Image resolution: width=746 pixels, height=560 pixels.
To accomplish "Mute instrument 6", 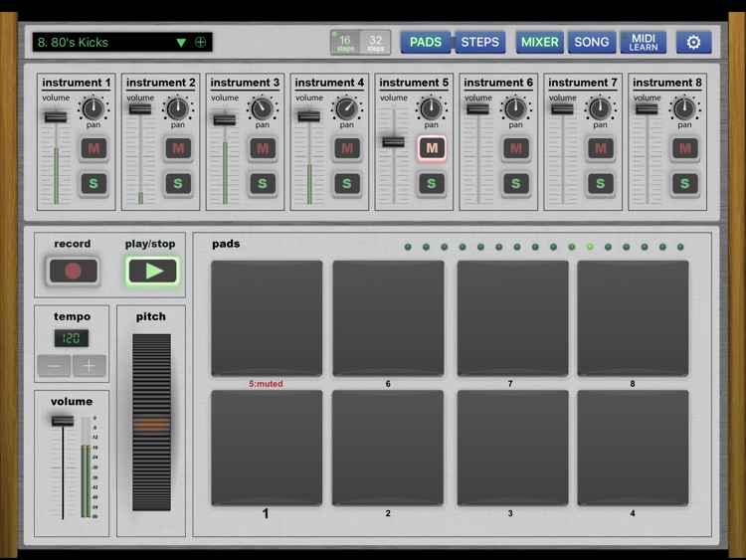I will pyautogui.click(x=515, y=148).
